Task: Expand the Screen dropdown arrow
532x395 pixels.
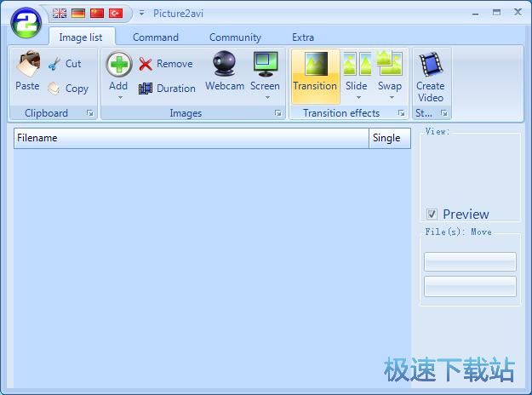Action: point(267,98)
